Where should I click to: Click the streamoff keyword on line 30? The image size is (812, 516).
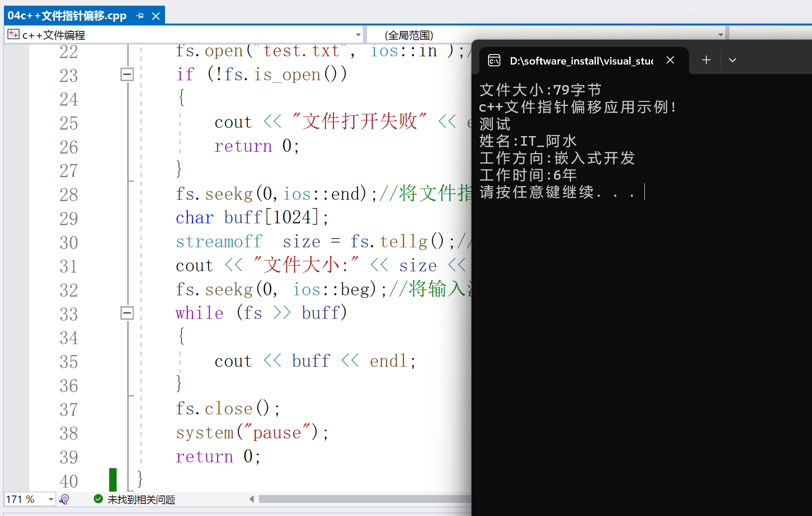(x=219, y=242)
